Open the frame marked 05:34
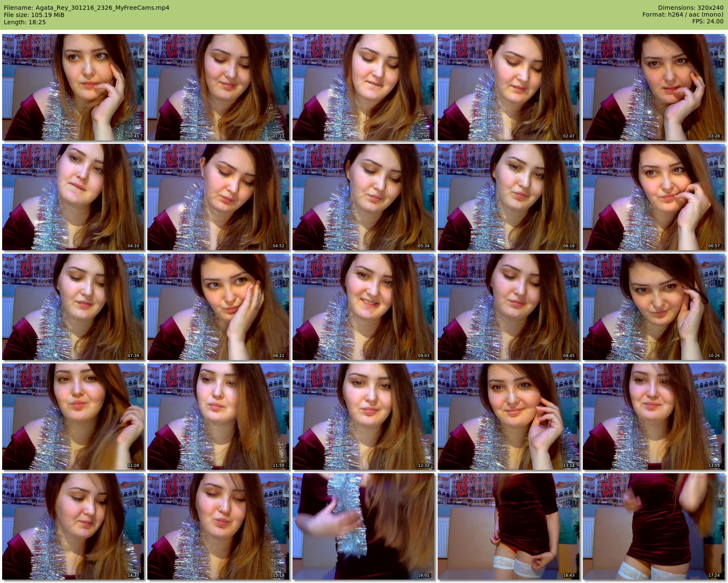The height and width of the screenshot is (583, 728). click(363, 197)
